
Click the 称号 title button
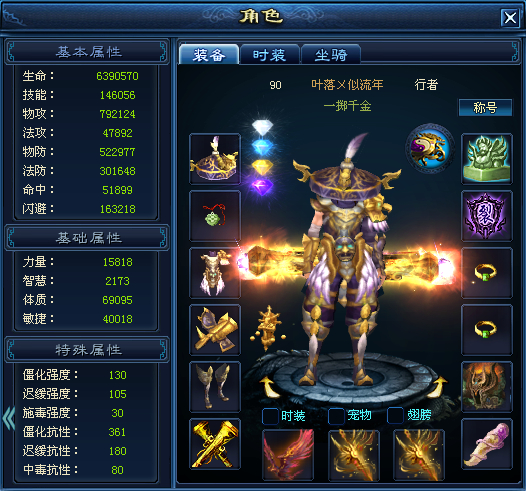pos(485,107)
